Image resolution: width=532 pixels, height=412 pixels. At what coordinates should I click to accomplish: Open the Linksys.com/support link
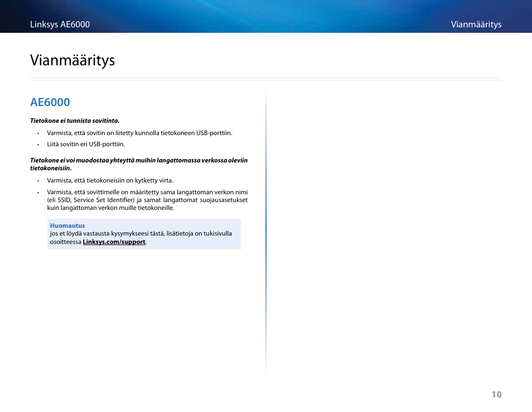tap(114, 242)
